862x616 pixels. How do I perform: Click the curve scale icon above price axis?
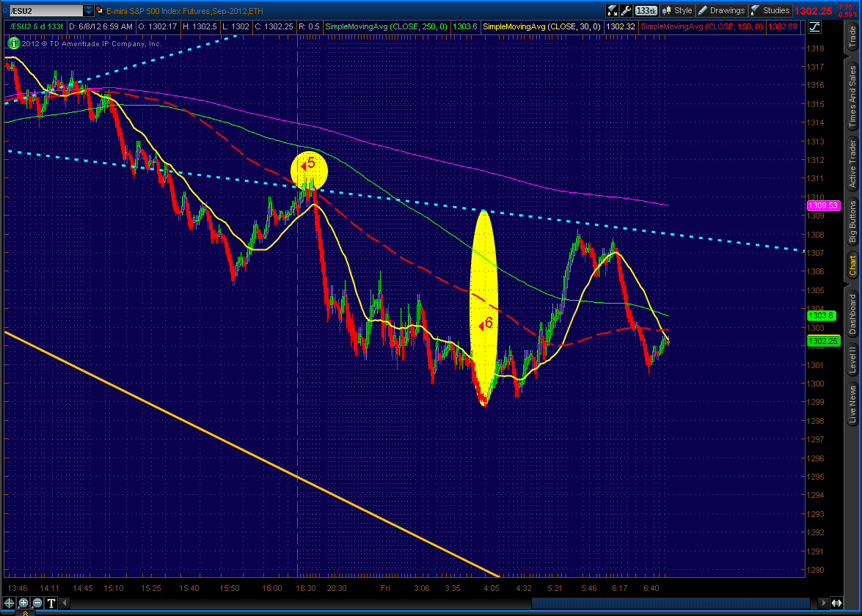pyautogui.click(x=814, y=27)
